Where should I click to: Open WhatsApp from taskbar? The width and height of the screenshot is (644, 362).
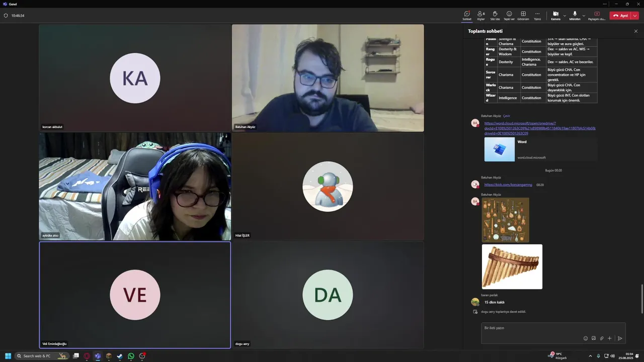point(131,356)
